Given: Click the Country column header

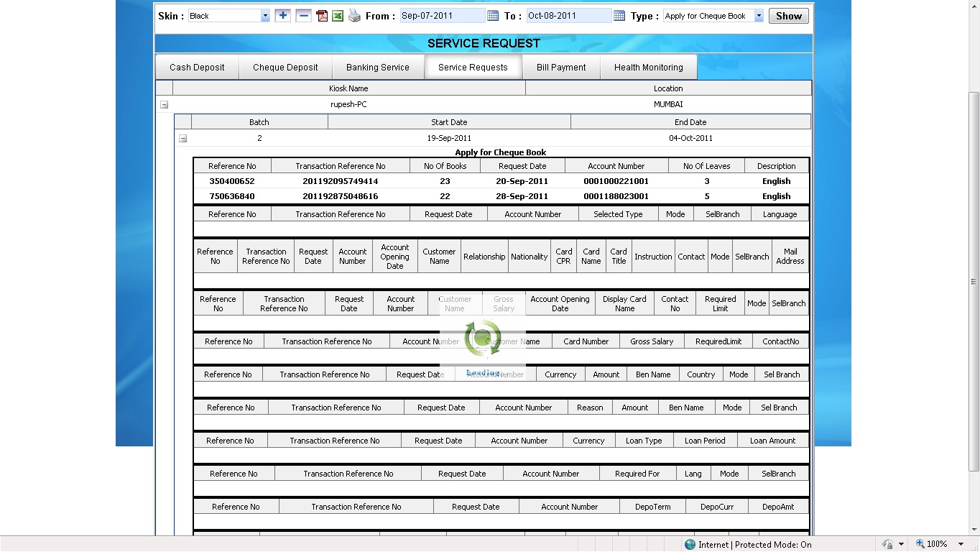Looking at the screenshot, I should pyautogui.click(x=701, y=374).
